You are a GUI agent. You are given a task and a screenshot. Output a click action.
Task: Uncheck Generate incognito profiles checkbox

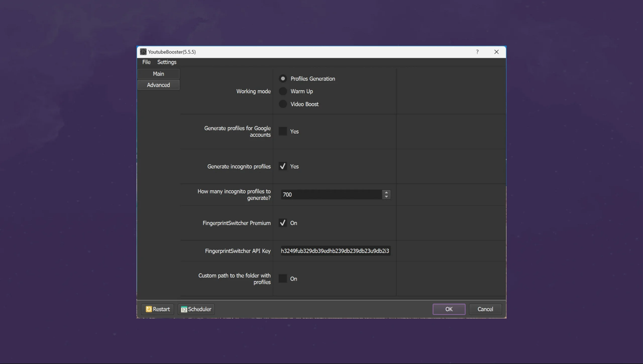point(283,166)
